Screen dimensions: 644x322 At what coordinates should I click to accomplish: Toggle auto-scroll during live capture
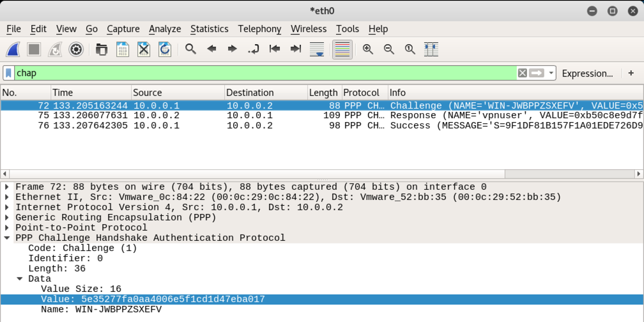(x=317, y=49)
